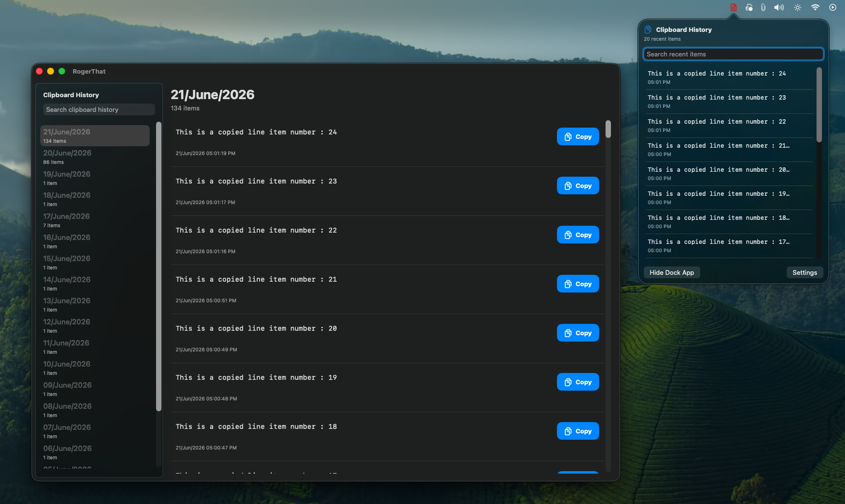Open the display brightness menu bar icon
This screenshot has width=845, height=504.
coord(797,7)
